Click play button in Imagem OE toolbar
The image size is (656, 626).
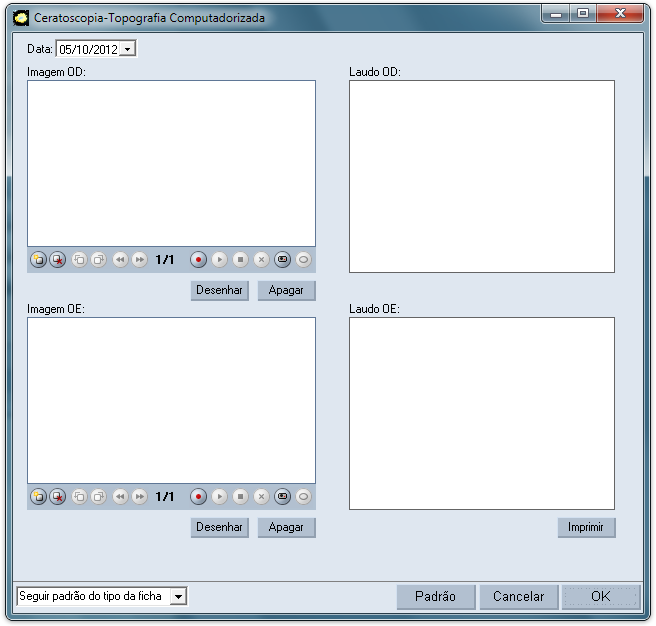tap(219, 497)
